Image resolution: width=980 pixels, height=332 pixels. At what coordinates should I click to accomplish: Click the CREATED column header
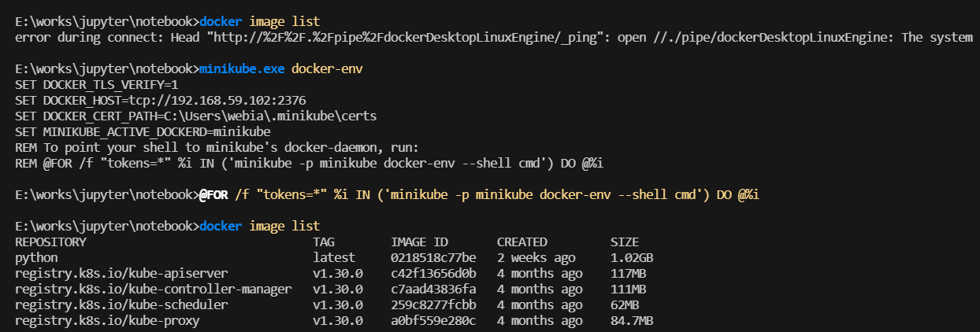522,242
